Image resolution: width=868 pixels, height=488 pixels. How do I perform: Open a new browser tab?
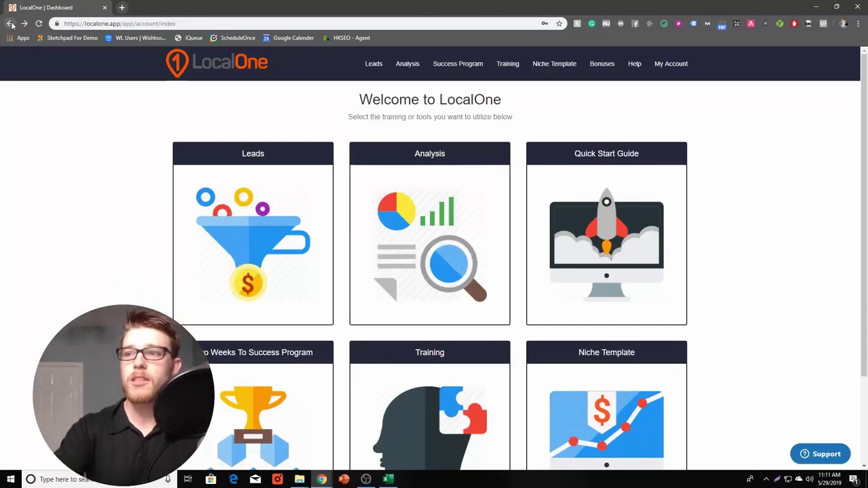pyautogui.click(x=122, y=7)
